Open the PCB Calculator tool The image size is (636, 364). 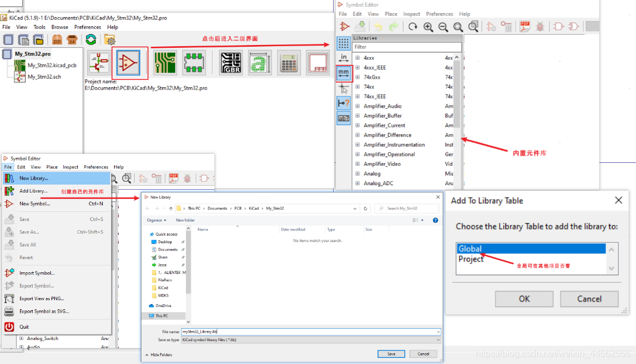click(x=289, y=63)
